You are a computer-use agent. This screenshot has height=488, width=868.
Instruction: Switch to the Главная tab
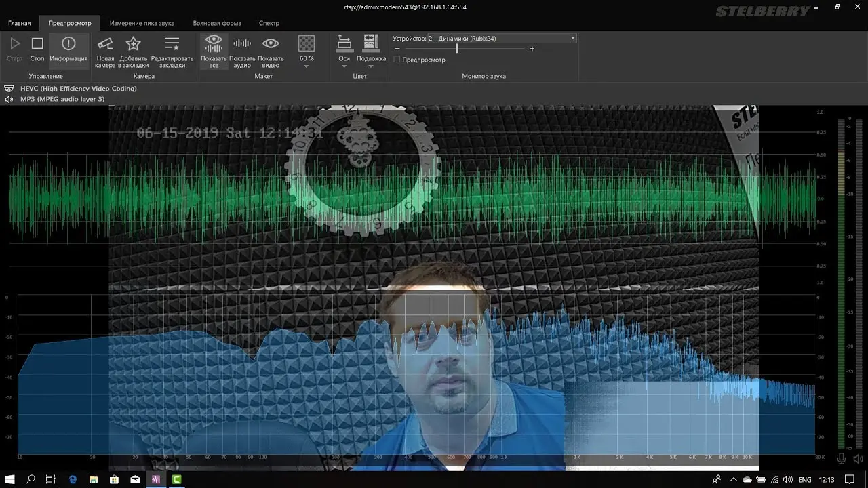(19, 23)
